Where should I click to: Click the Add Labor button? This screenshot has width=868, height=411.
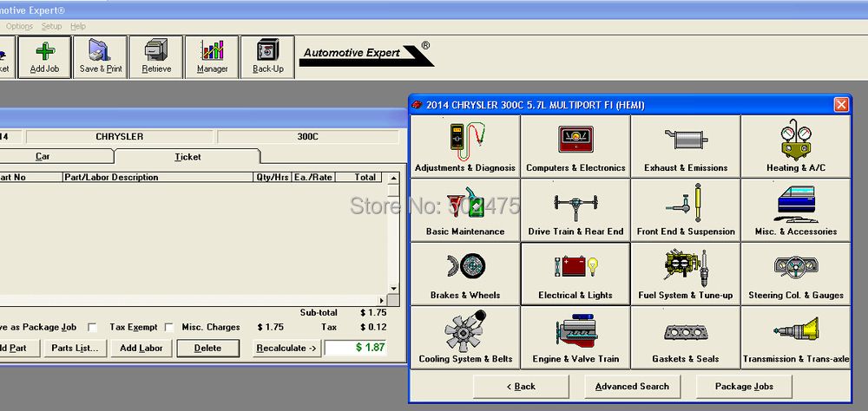point(141,348)
